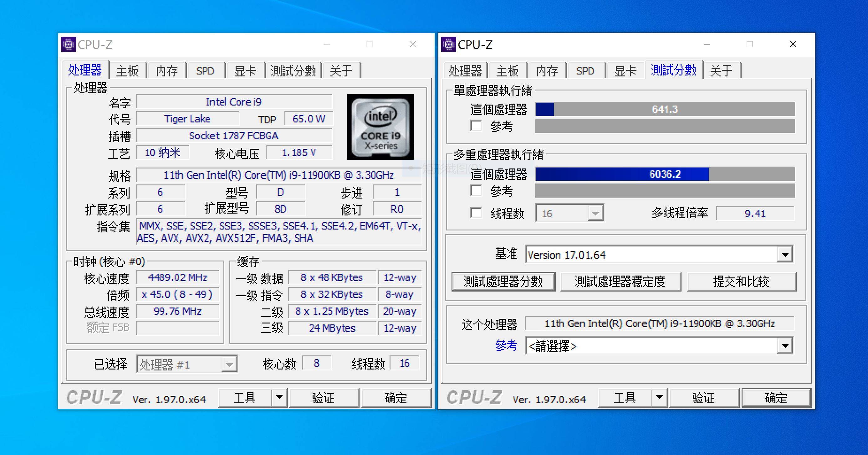868x455 pixels.
Task: Click the Intel Core i9 X-series logo
Action: click(x=380, y=127)
